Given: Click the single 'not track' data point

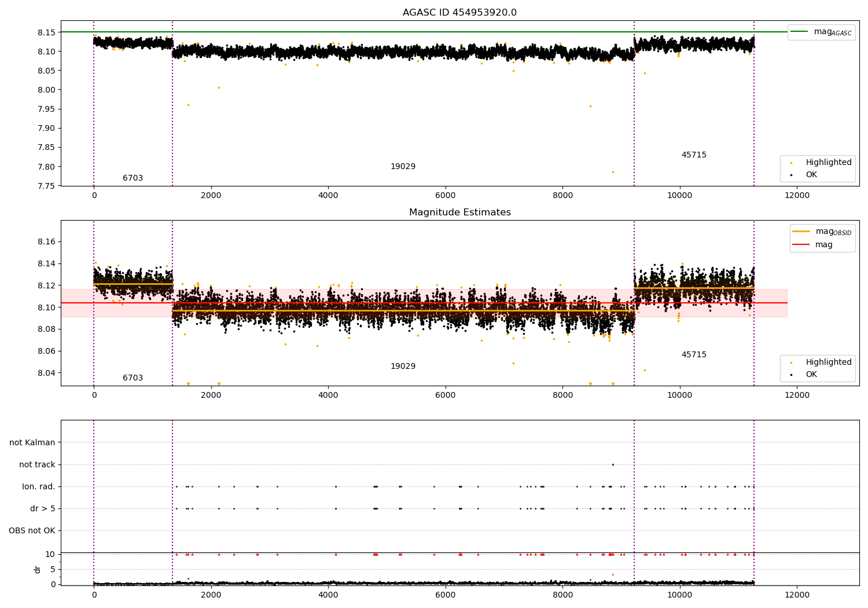Looking at the screenshot, I should (613, 464).
